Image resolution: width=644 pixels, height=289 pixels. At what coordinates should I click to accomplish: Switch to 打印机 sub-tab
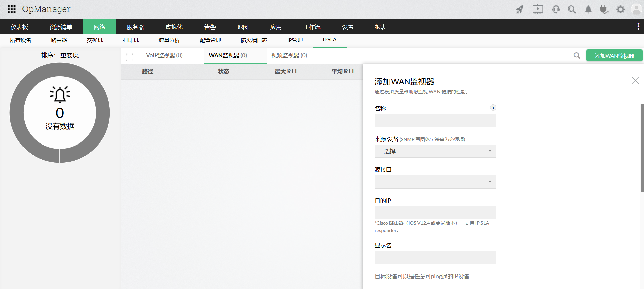(131, 40)
